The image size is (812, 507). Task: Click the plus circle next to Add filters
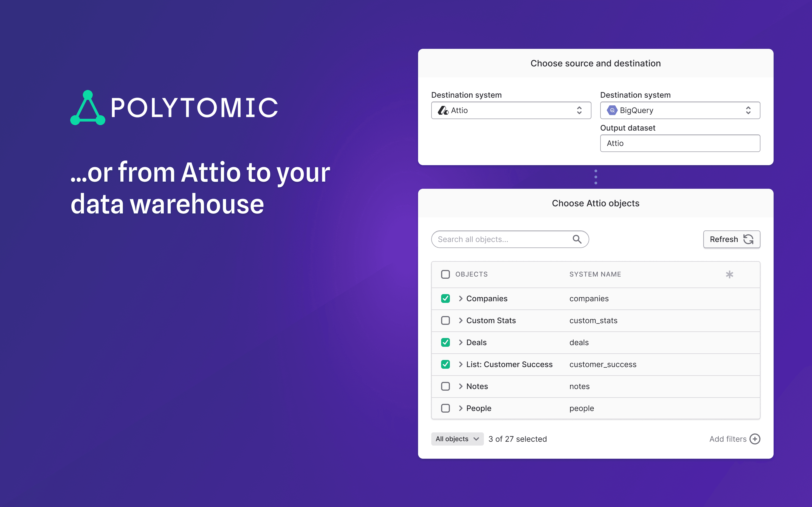[x=755, y=439]
